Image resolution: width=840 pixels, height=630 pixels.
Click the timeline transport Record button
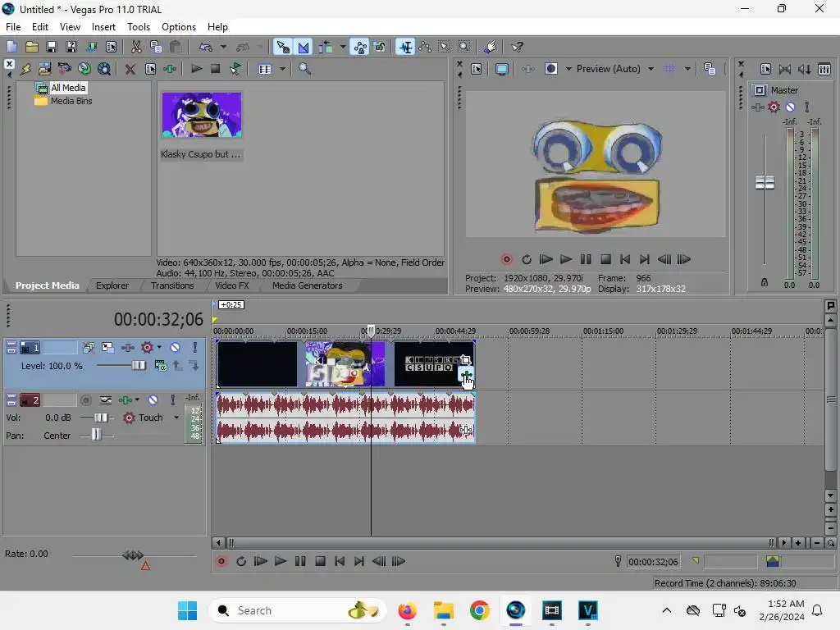click(x=221, y=561)
